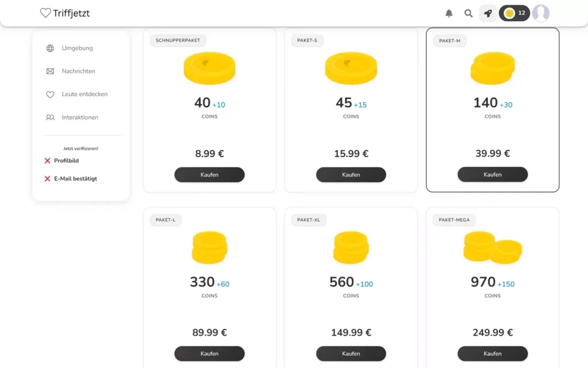Click the Triffjetzt heart logo
The height and width of the screenshot is (368, 588).
point(45,13)
